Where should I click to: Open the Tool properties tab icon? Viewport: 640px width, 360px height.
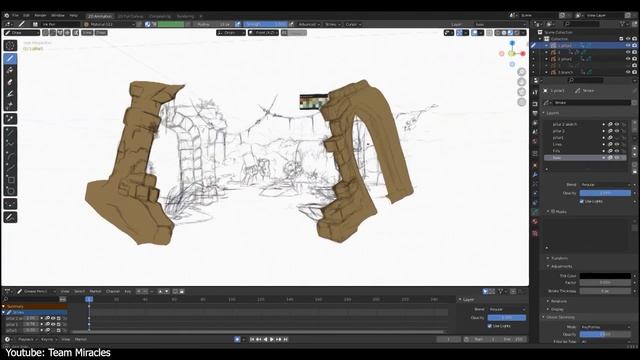pos(535,93)
